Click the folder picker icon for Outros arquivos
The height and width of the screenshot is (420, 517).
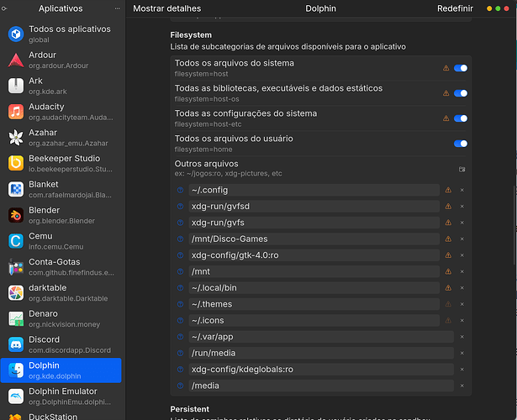click(462, 169)
